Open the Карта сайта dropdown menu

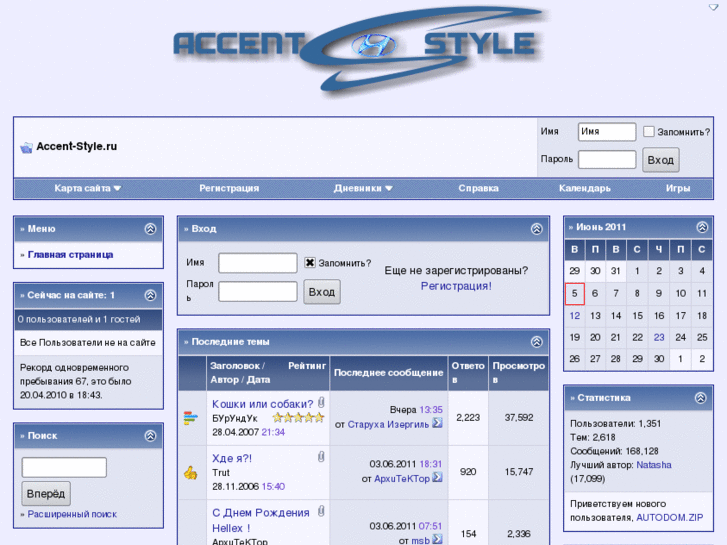click(88, 188)
